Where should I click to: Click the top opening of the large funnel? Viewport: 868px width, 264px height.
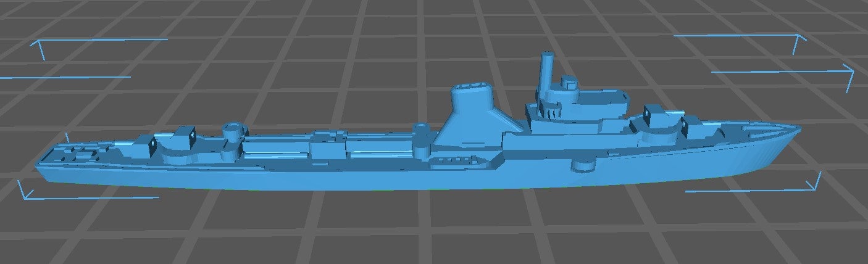[x=473, y=87]
